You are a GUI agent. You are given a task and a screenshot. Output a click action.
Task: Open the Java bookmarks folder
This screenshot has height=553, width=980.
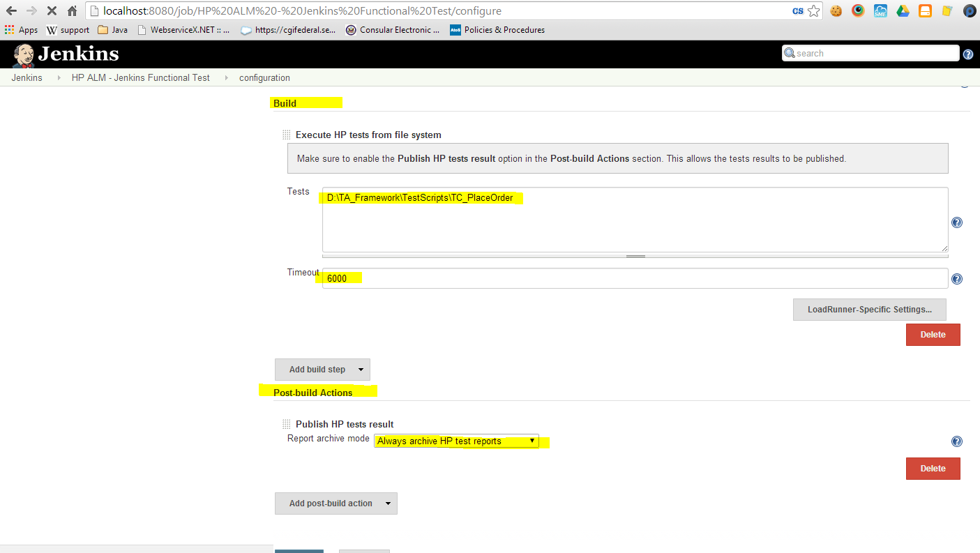[112, 30]
